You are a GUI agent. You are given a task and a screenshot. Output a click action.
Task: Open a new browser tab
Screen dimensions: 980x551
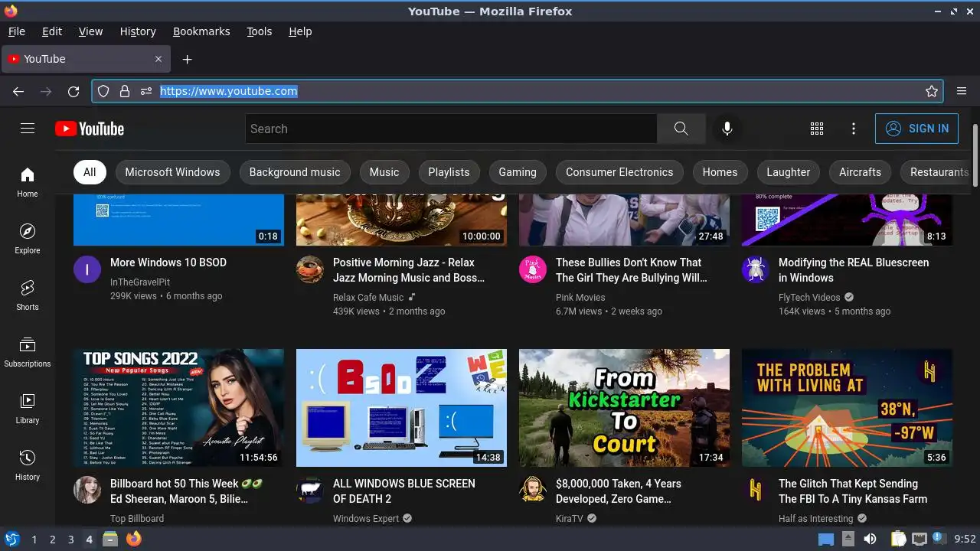point(187,59)
